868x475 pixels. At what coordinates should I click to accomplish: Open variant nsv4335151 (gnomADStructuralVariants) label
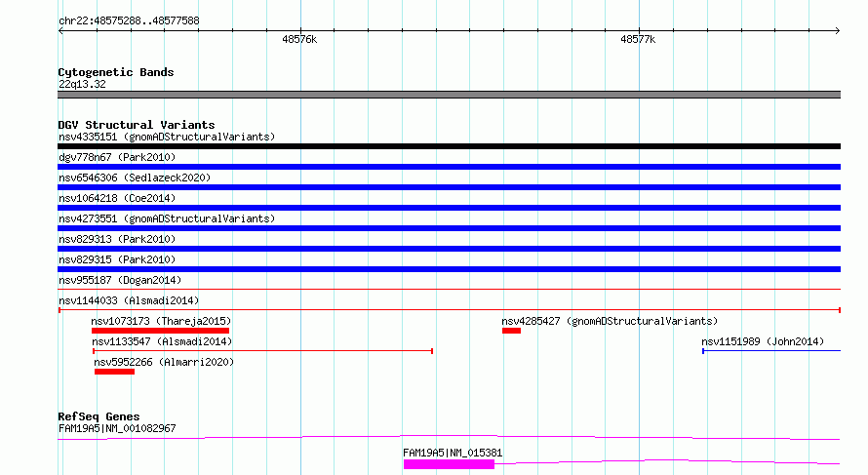(x=167, y=137)
